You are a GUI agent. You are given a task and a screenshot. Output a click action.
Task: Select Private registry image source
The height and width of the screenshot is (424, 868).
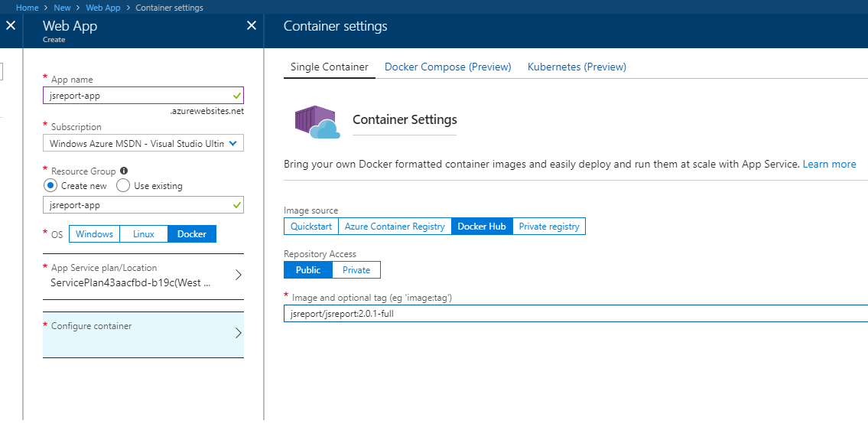[549, 226]
